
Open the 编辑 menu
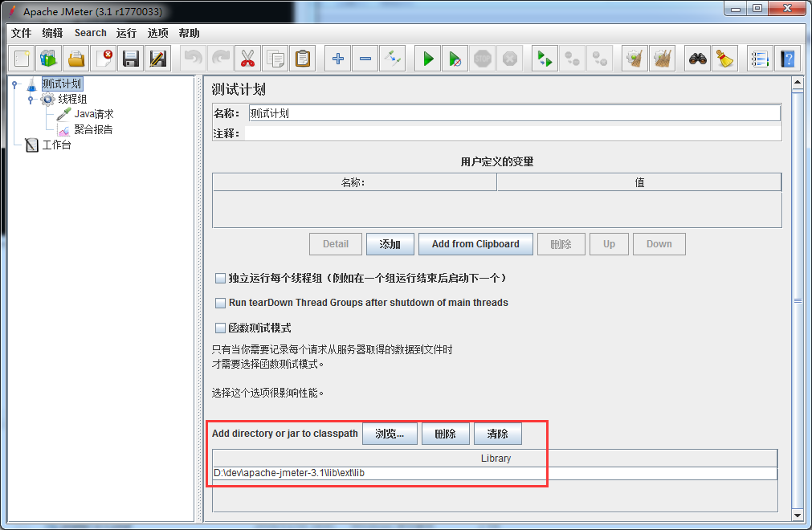click(x=52, y=33)
